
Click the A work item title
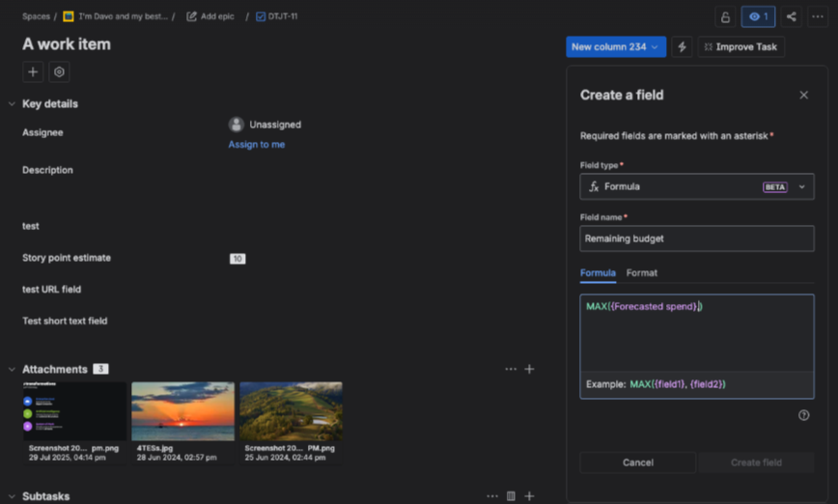tap(67, 44)
